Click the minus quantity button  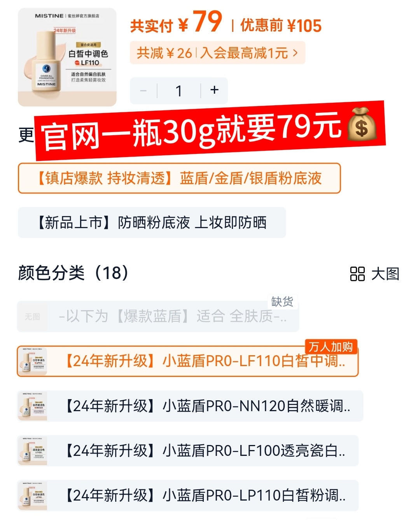pos(143,91)
